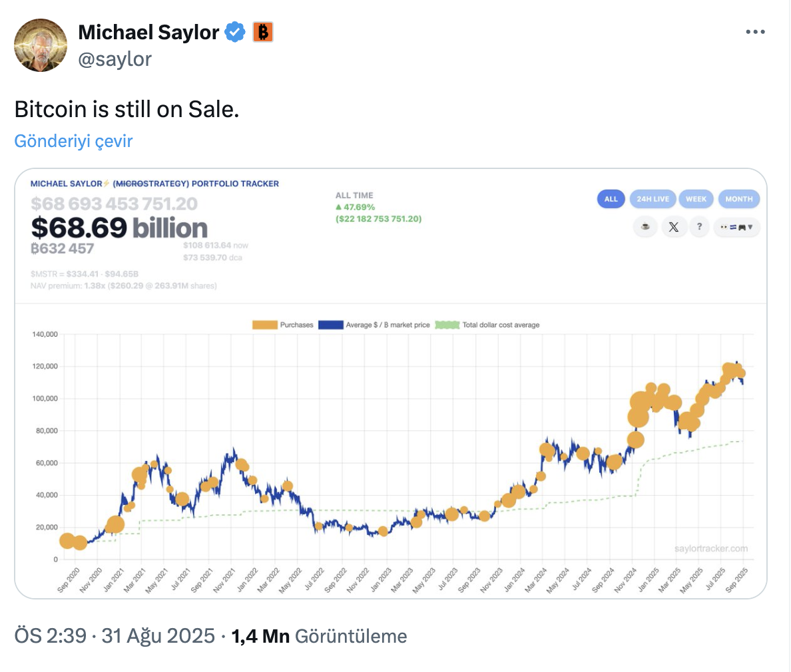791x672 pixels.
Task: Switch to the WEEK tab
Action: pyautogui.click(x=696, y=199)
